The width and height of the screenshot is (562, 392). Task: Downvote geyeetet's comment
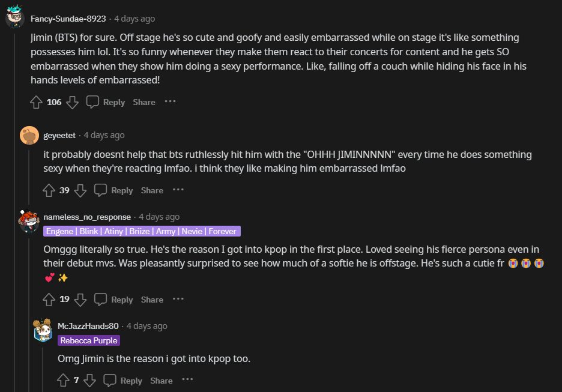point(81,190)
